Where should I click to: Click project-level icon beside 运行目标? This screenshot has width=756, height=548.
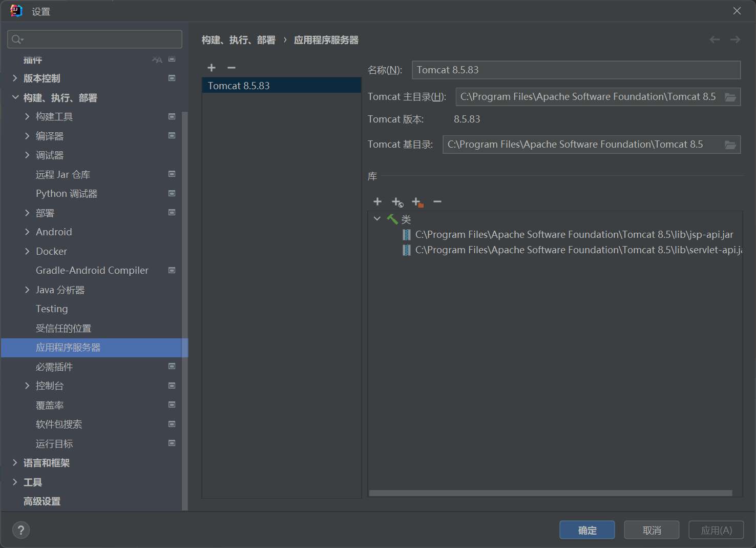(172, 443)
